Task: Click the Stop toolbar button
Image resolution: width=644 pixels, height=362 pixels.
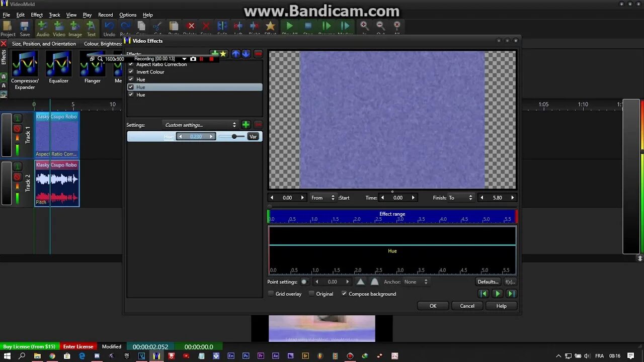Action: point(308,26)
